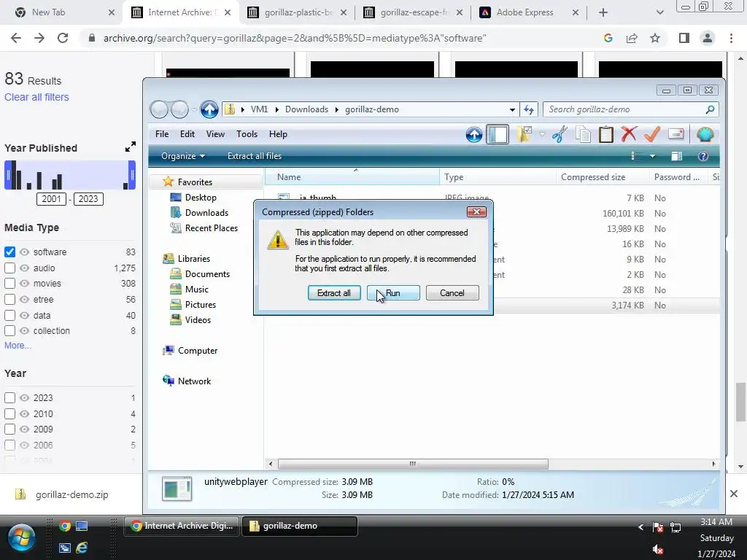Check the 2010 year checkbox
The height and width of the screenshot is (560, 747).
pos(9,414)
